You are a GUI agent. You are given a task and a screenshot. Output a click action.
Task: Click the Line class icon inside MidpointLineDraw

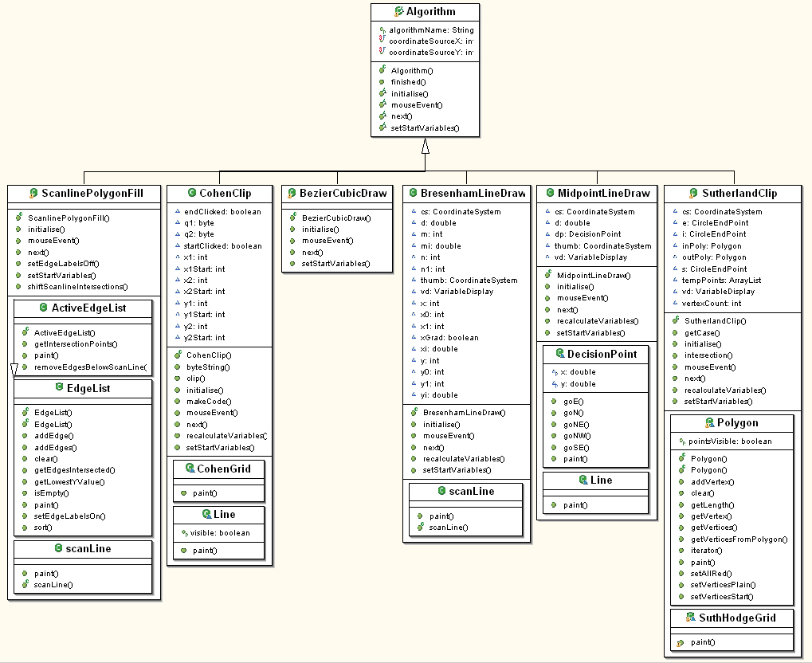pos(583,481)
